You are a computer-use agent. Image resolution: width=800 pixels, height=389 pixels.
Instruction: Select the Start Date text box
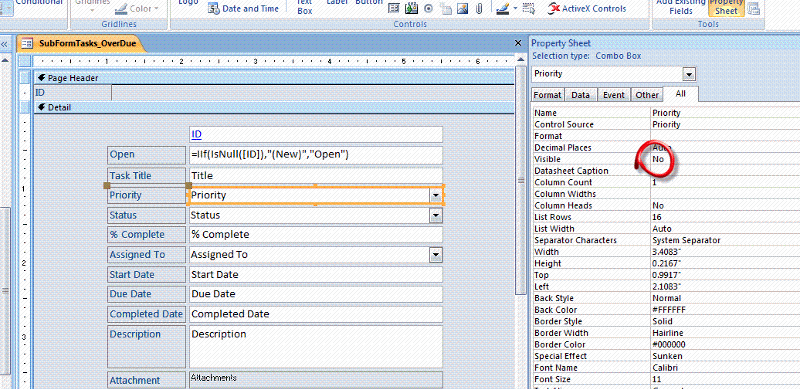tap(315, 274)
